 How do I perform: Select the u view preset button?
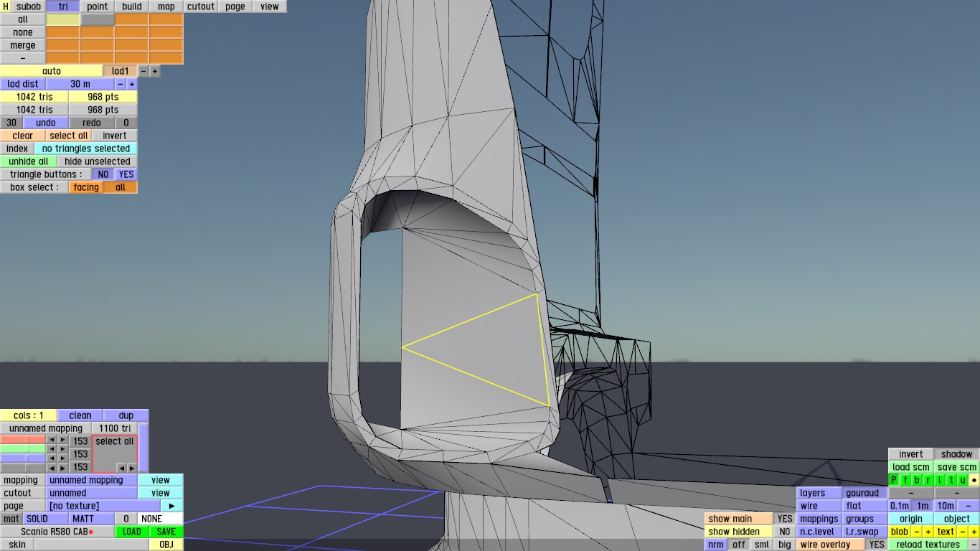coord(963,480)
